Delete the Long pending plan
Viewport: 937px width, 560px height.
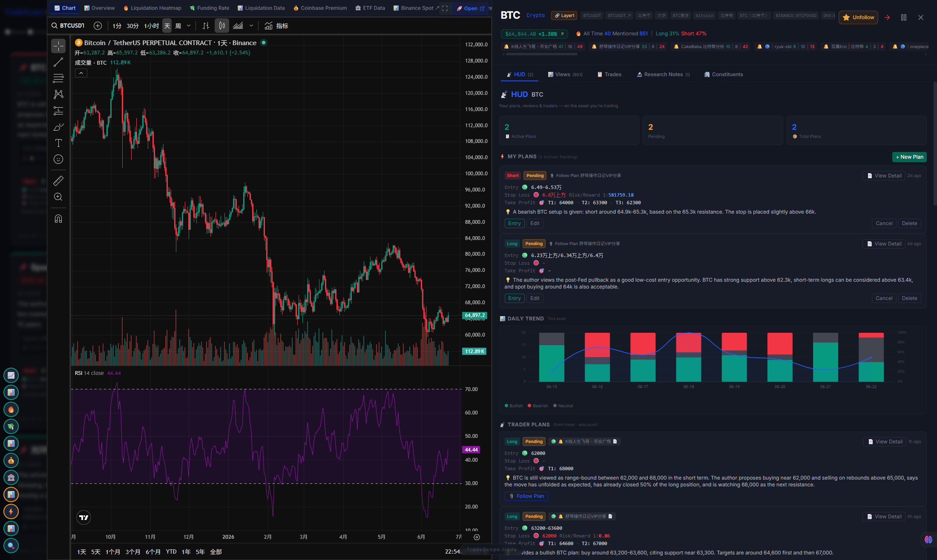(909, 298)
